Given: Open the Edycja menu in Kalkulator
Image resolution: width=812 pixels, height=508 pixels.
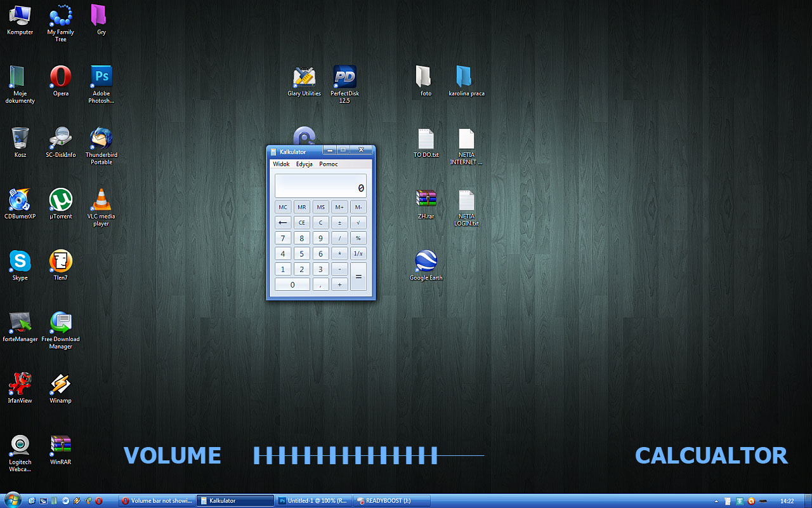Looking at the screenshot, I should (304, 164).
